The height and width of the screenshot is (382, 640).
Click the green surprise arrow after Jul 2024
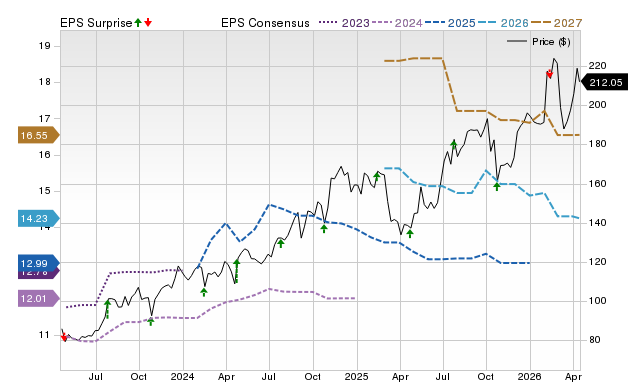[280, 243]
